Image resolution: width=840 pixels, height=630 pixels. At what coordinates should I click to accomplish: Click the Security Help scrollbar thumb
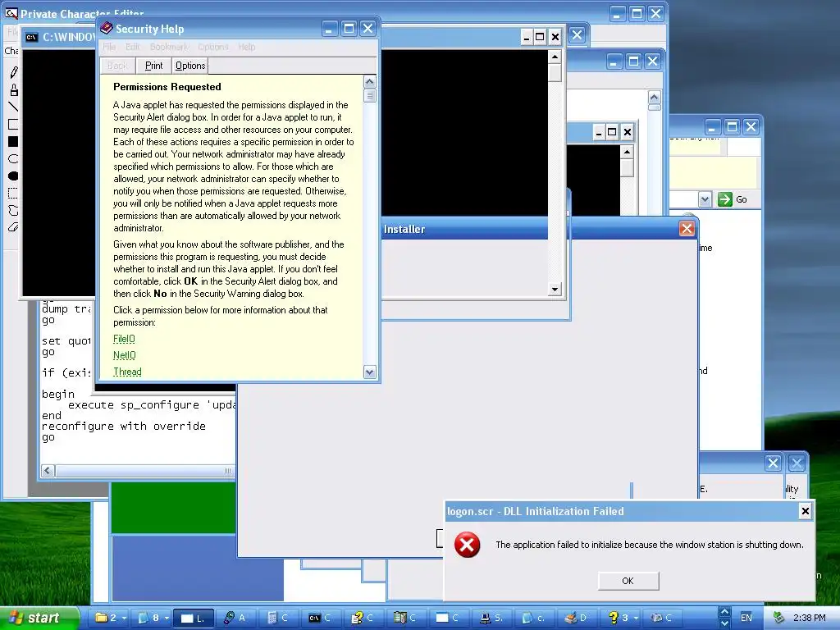coord(370,95)
